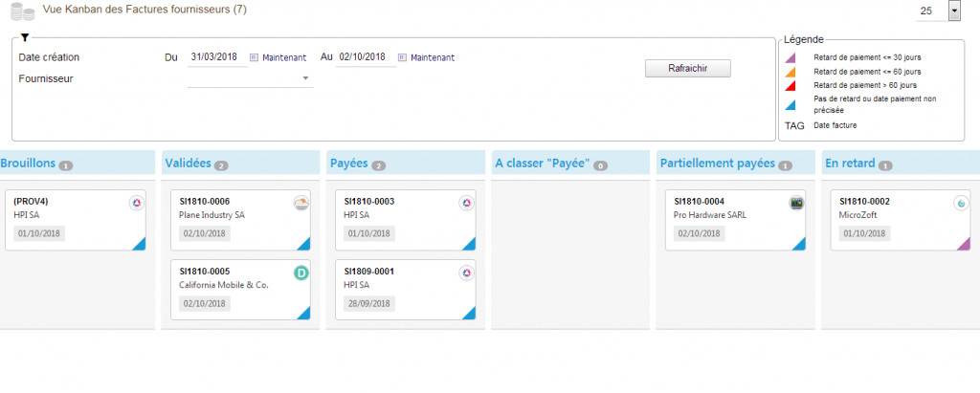Screen dimensions: 980x393
Task: Select the En retard column header
Action: pos(849,164)
